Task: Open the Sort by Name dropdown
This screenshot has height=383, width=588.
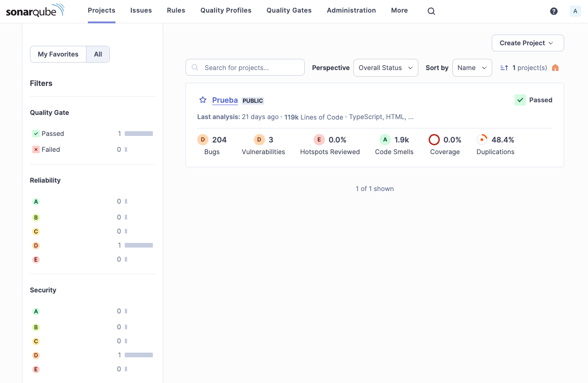Action: pyautogui.click(x=472, y=68)
